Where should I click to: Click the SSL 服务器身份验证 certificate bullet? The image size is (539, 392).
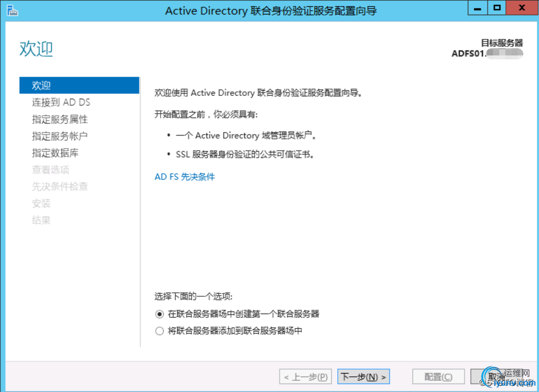click(x=245, y=154)
